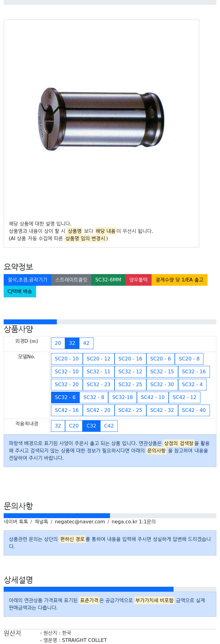Pick model SC32 - 25
Viewport: 220px width, 644px height.
click(x=130, y=385)
